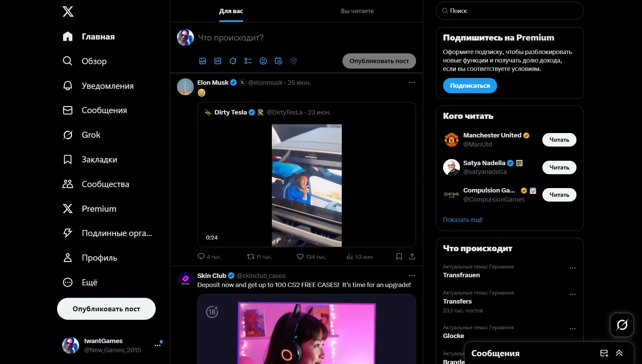This screenshot has height=364, width=642.
Task: Add a GIF to the post
Action: click(218, 61)
